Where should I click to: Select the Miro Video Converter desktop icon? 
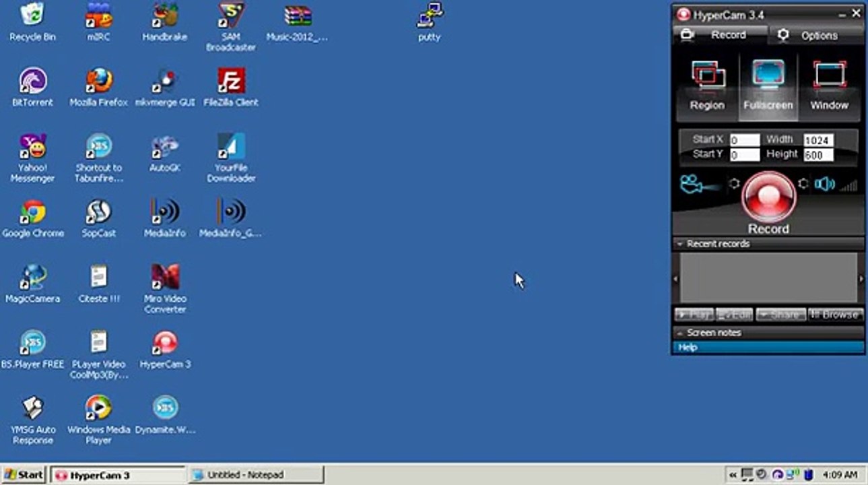[164, 289]
